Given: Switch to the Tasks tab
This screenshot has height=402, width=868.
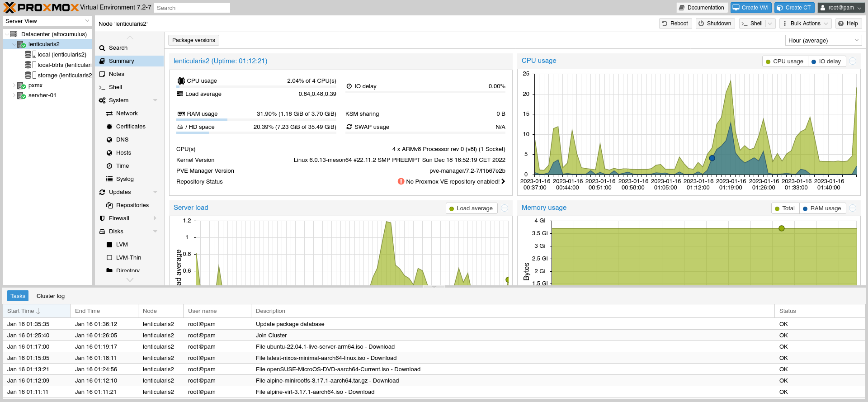Looking at the screenshot, I should (x=18, y=296).
